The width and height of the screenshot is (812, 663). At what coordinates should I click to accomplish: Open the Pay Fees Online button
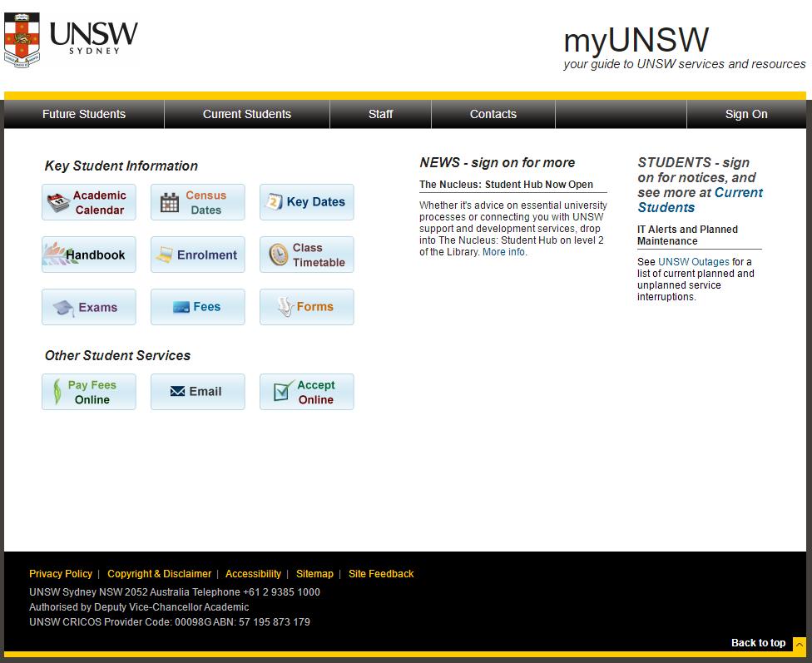pos(89,392)
